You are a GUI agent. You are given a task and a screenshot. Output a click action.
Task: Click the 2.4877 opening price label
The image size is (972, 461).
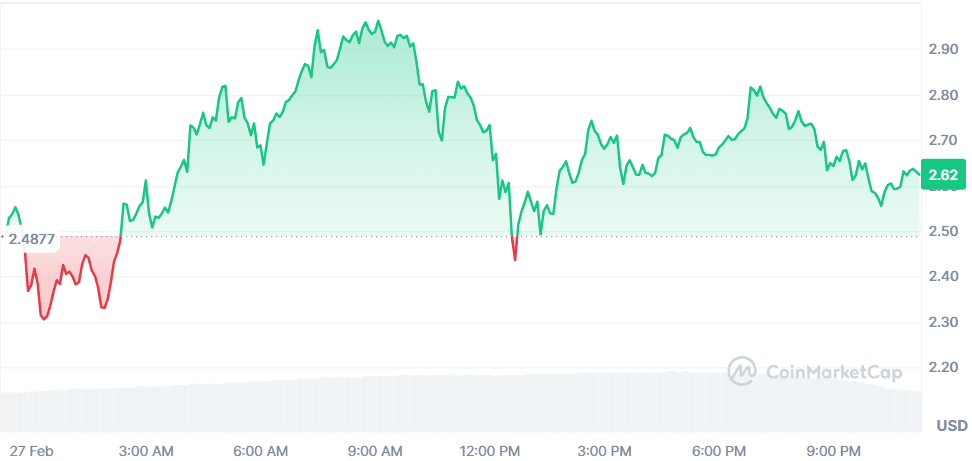pos(32,239)
